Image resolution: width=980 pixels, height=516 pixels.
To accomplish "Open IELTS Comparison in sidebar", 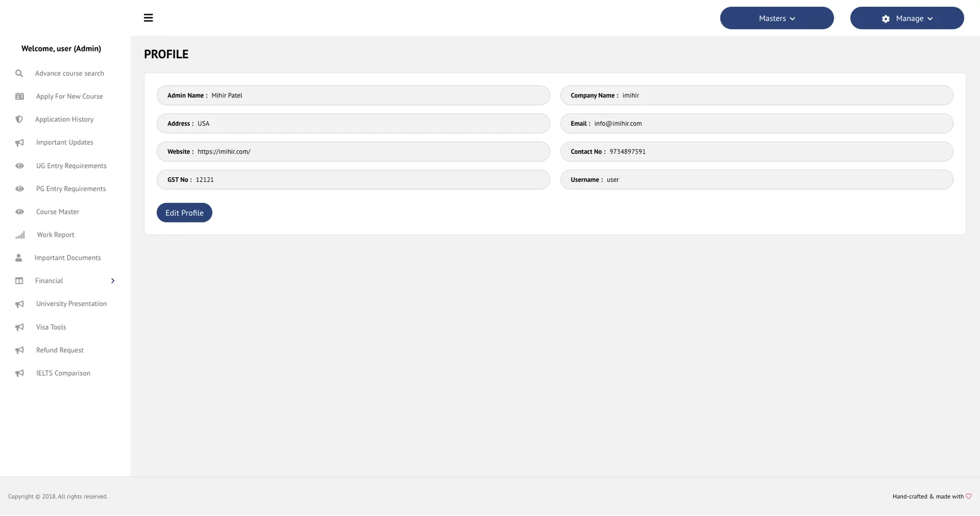I will (63, 373).
